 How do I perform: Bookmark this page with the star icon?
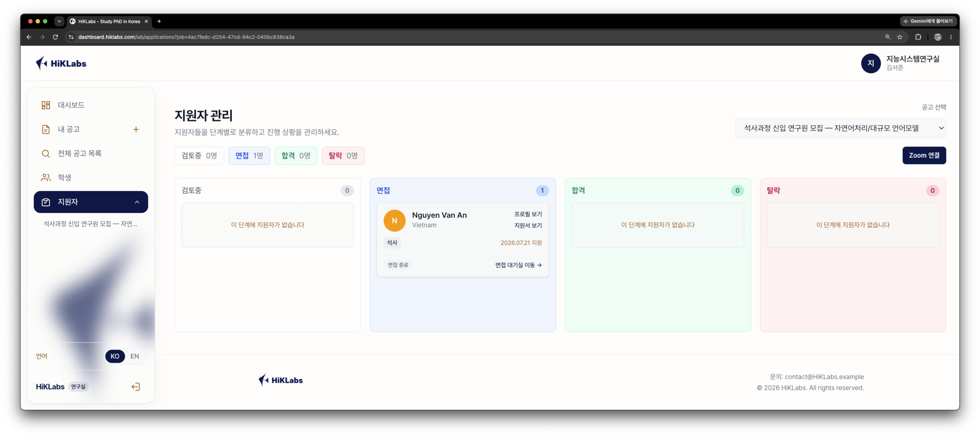(899, 37)
